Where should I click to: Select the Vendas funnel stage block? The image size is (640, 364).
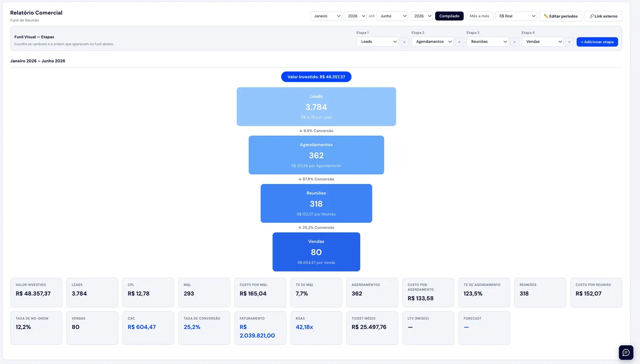316,252
